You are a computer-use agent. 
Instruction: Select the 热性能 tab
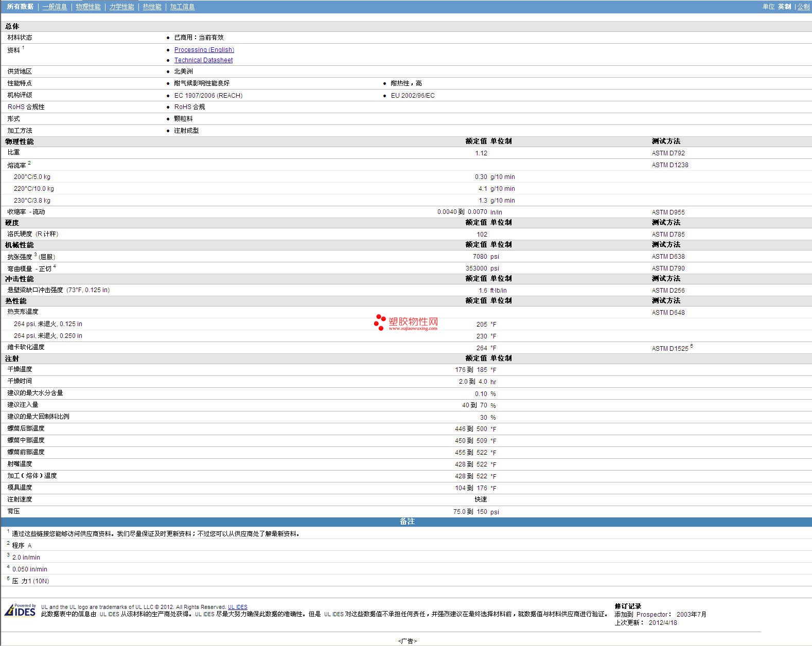[152, 7]
